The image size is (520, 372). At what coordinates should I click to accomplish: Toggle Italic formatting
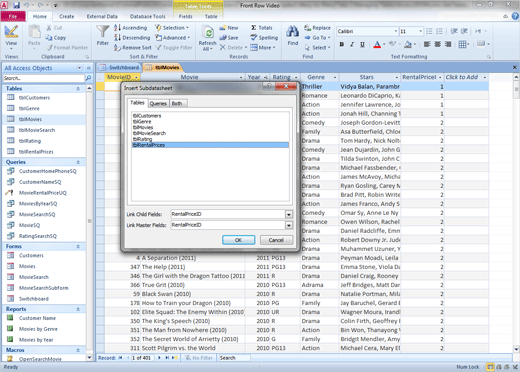pos(352,44)
